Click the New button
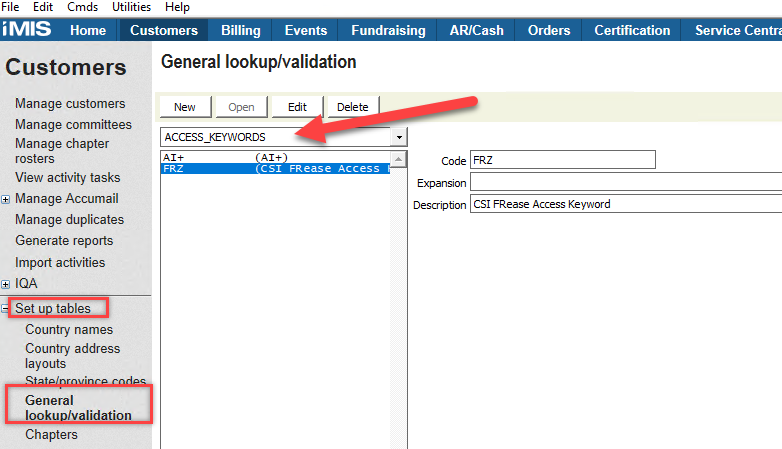This screenshot has height=449, width=782. point(185,107)
